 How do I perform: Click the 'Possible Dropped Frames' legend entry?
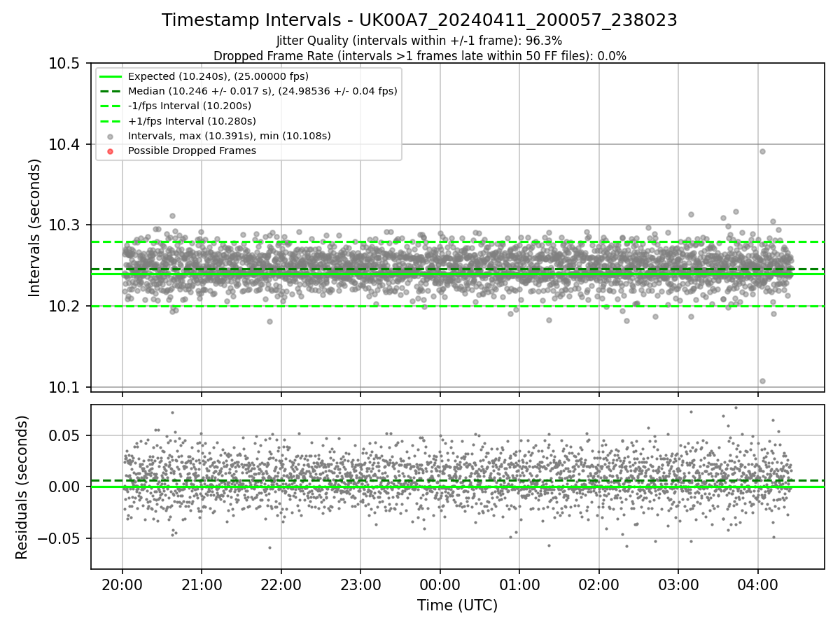(192, 150)
